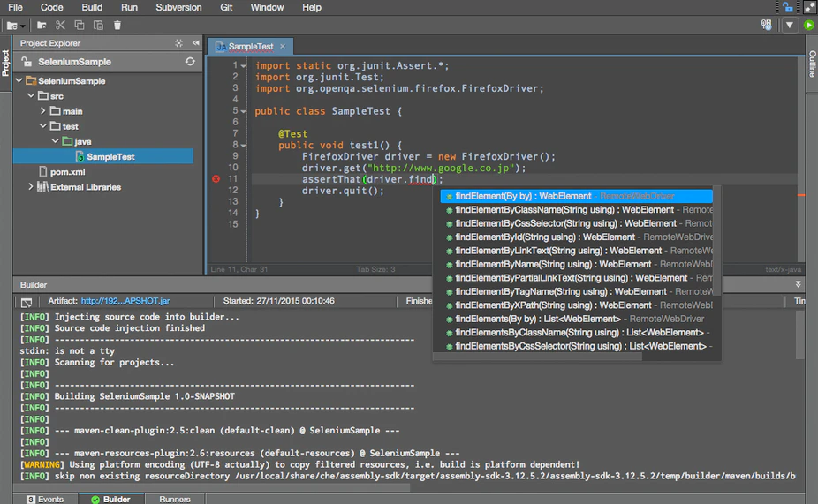Collapse the test folder node
This screenshot has width=818, height=504.
pyautogui.click(x=43, y=126)
